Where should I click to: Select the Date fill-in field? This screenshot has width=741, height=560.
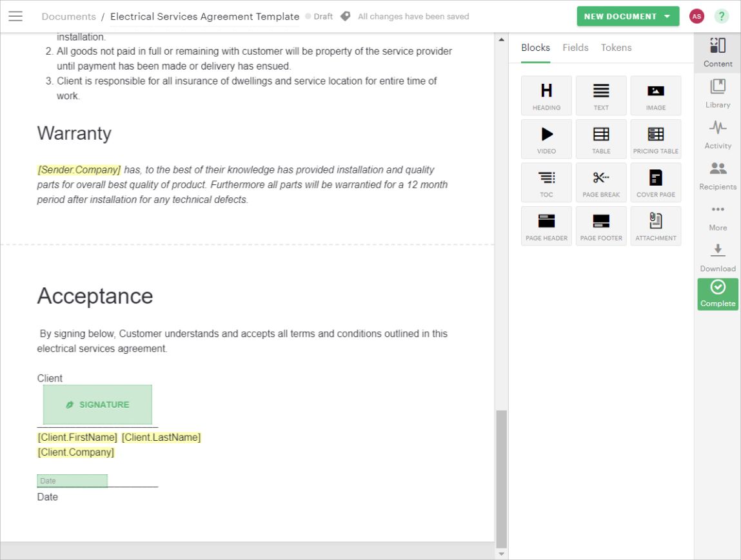click(x=72, y=480)
